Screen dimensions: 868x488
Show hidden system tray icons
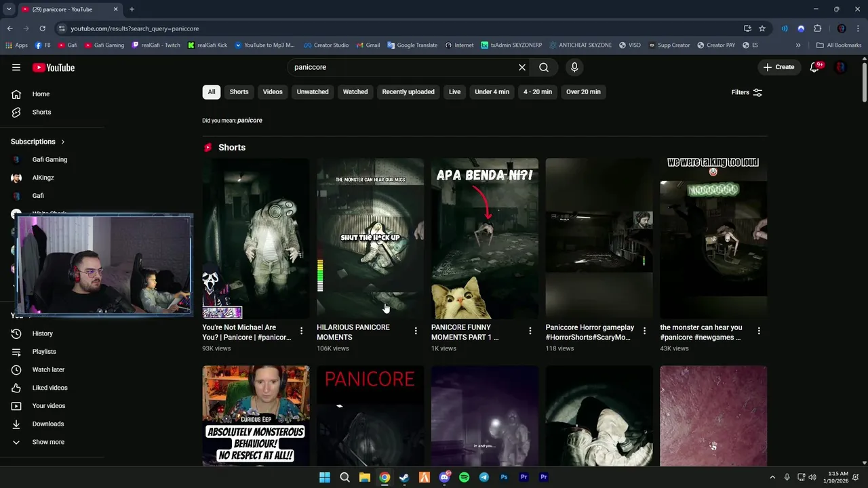[773, 477]
